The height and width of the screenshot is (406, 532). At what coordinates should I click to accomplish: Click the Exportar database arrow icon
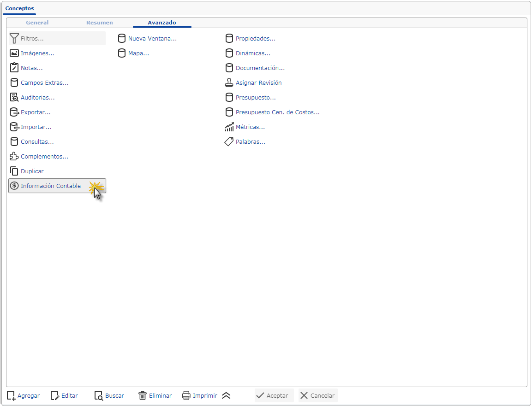coord(14,112)
